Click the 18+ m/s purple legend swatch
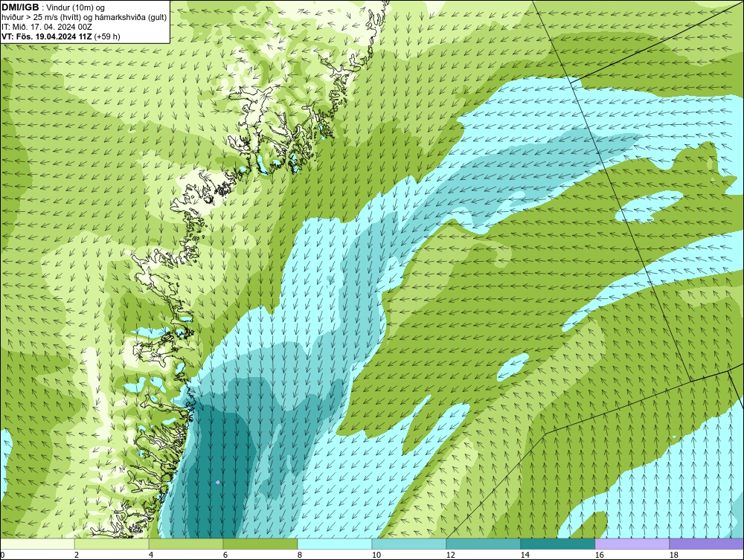 point(706,544)
